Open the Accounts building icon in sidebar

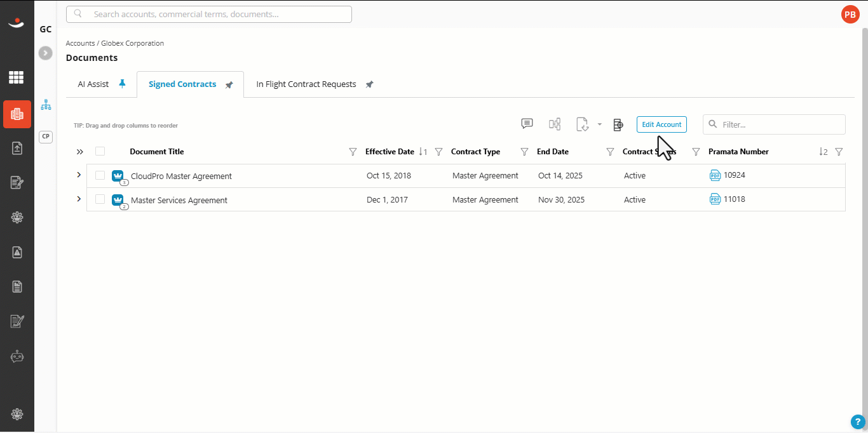click(x=17, y=114)
